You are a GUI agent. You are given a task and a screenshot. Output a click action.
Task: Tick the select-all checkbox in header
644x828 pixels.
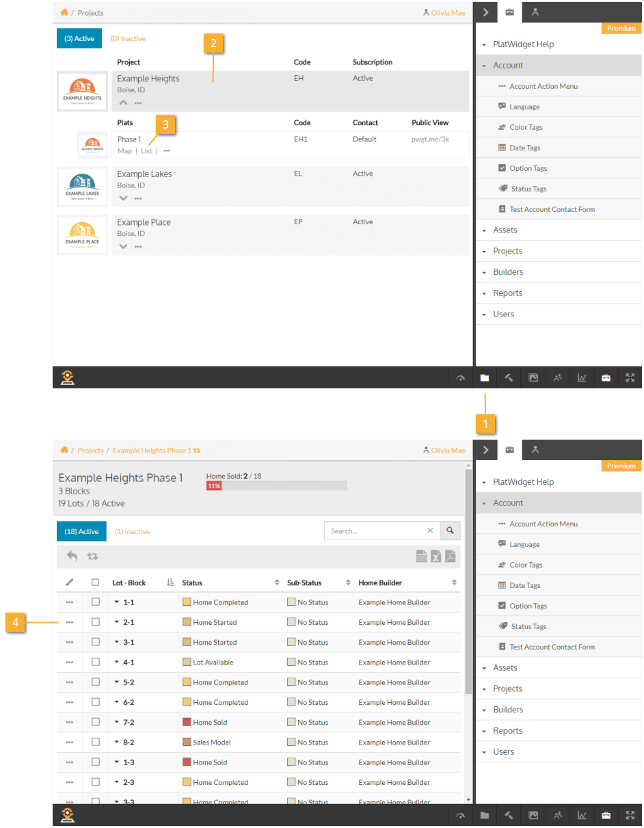96,583
